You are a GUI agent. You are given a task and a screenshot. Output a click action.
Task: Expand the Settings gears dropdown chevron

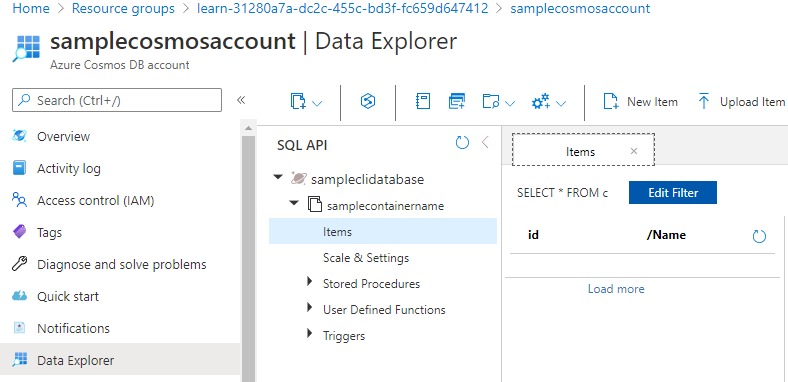tap(561, 104)
